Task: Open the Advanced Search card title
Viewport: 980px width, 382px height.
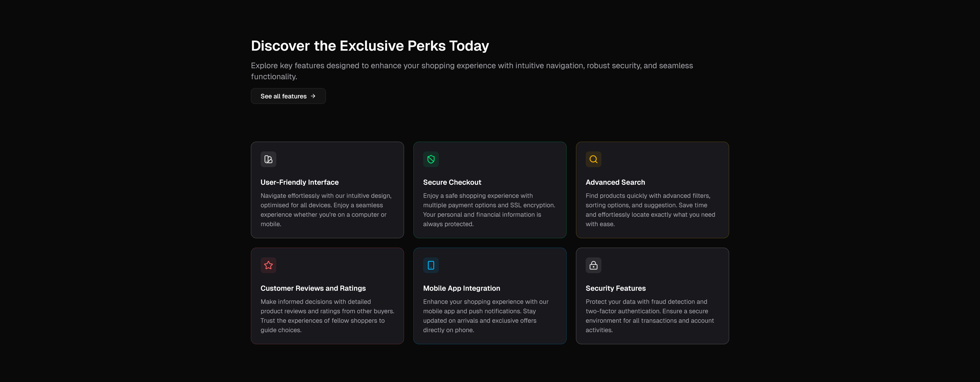Action: tap(615, 182)
